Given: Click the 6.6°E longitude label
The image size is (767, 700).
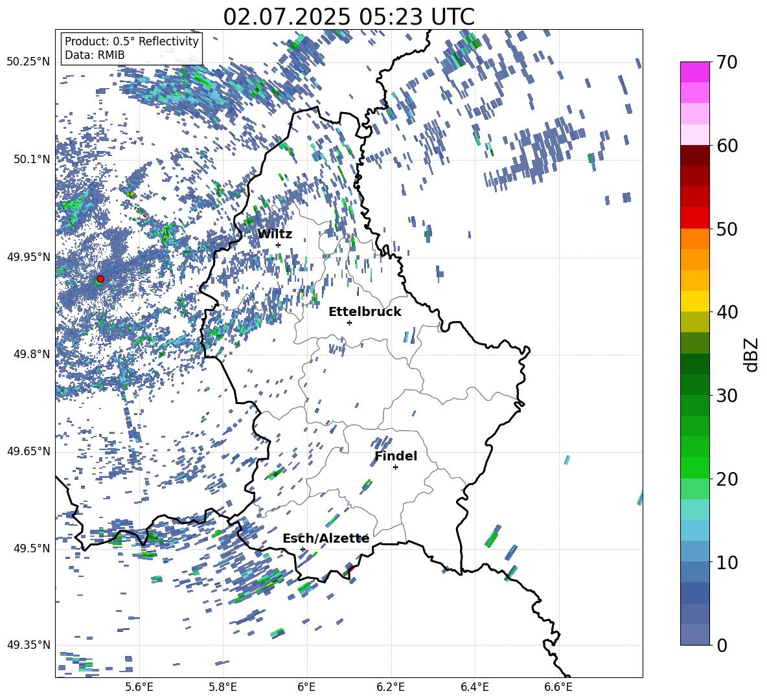Looking at the screenshot, I should [558, 687].
